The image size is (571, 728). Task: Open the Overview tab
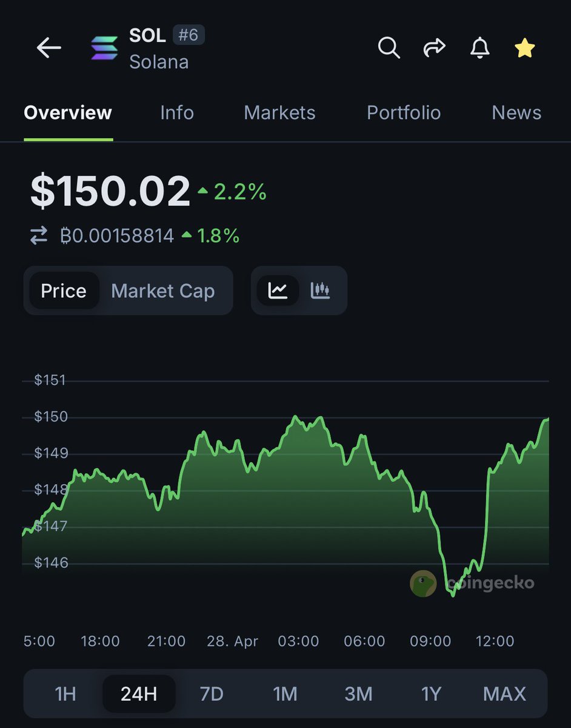point(68,113)
